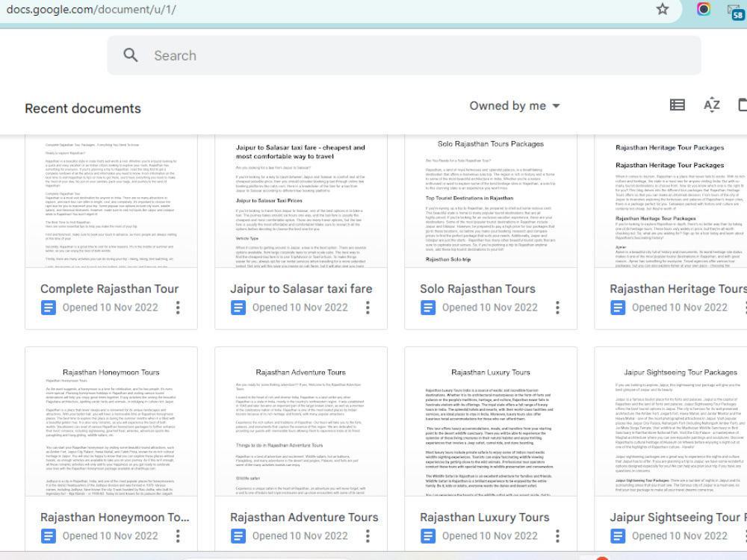Screen dimensions: 747x560
Task: Click Docs icon under Jaipur Sightseeing Tour
Action: click(x=618, y=536)
